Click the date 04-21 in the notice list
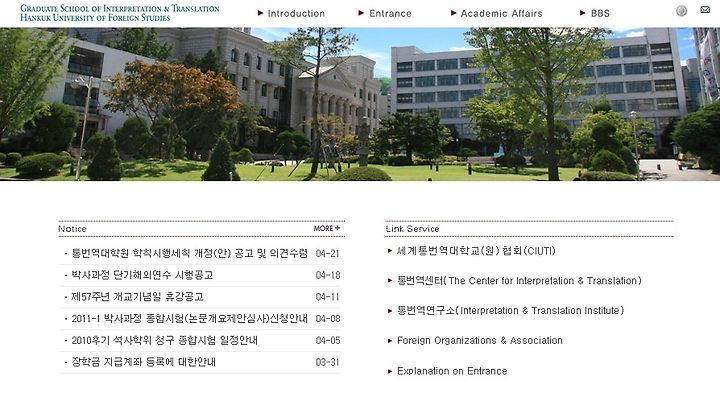The image size is (720, 393). pyautogui.click(x=328, y=253)
